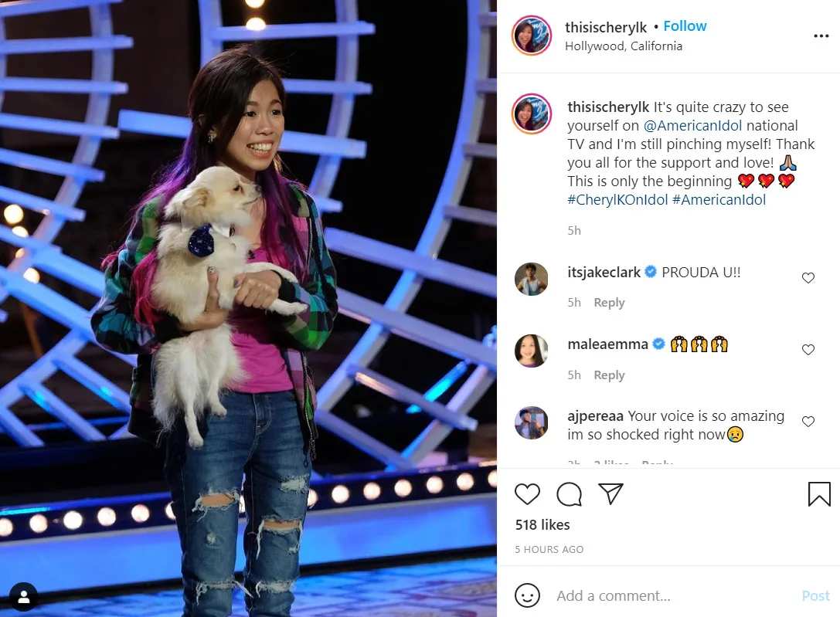Open the #CherylKOnIdol hashtag
The width and height of the screenshot is (840, 617).
click(617, 200)
